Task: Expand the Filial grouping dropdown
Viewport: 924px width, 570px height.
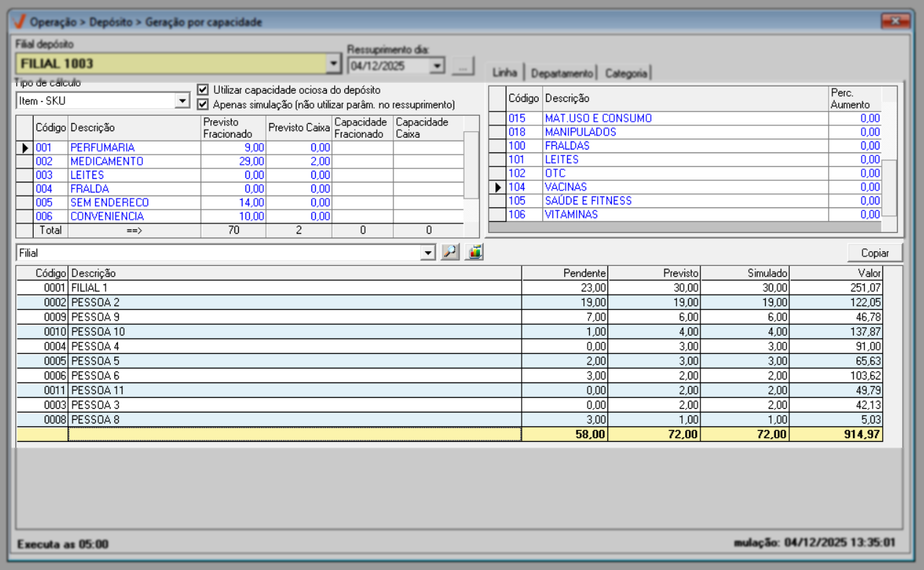Action: tap(428, 253)
